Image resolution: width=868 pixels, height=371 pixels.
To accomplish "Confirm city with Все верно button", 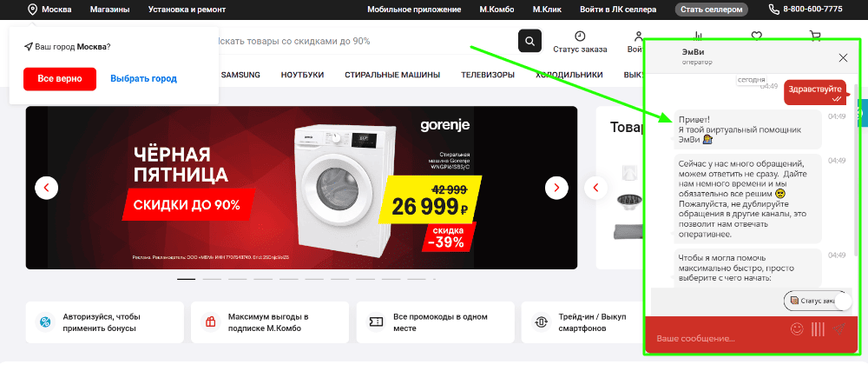I will pos(60,78).
